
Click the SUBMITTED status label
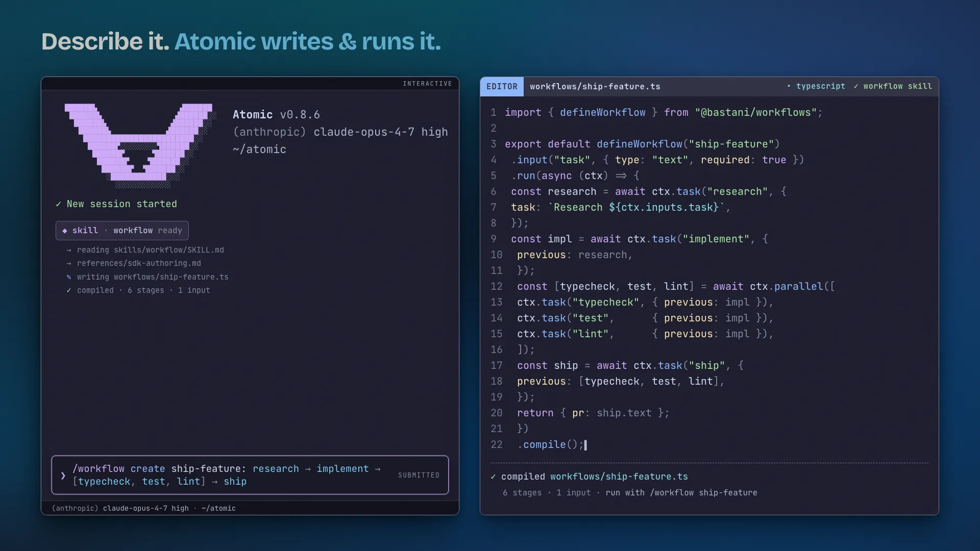(419, 475)
